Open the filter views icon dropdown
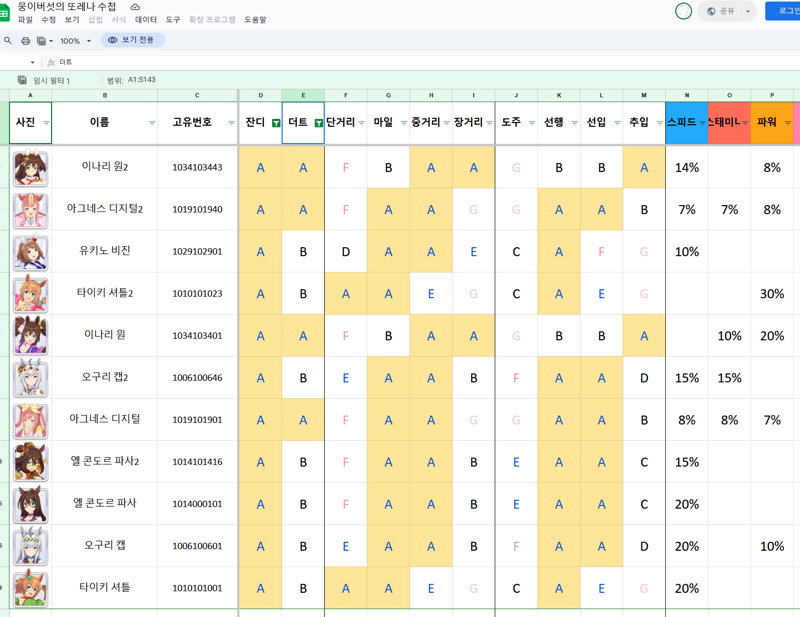 point(44,41)
